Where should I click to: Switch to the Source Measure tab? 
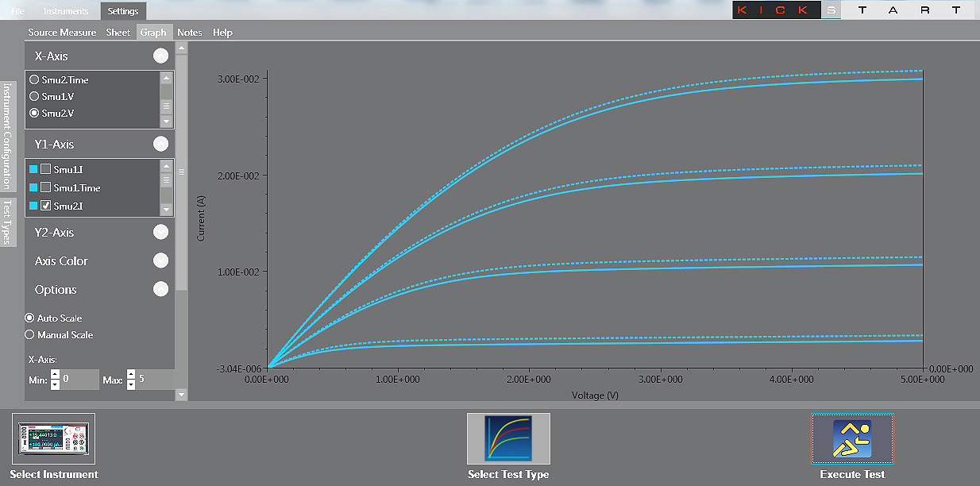point(62,33)
